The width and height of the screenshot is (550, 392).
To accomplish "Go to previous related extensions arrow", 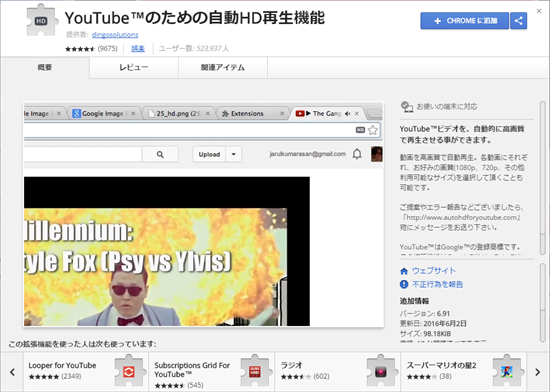I will pyautogui.click(x=12, y=372).
